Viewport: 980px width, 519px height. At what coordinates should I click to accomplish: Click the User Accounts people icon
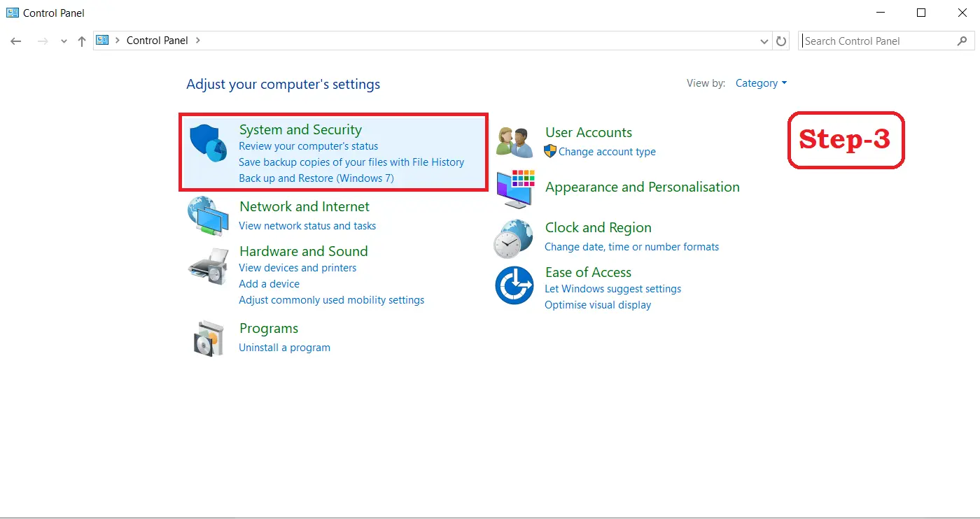pyautogui.click(x=514, y=142)
